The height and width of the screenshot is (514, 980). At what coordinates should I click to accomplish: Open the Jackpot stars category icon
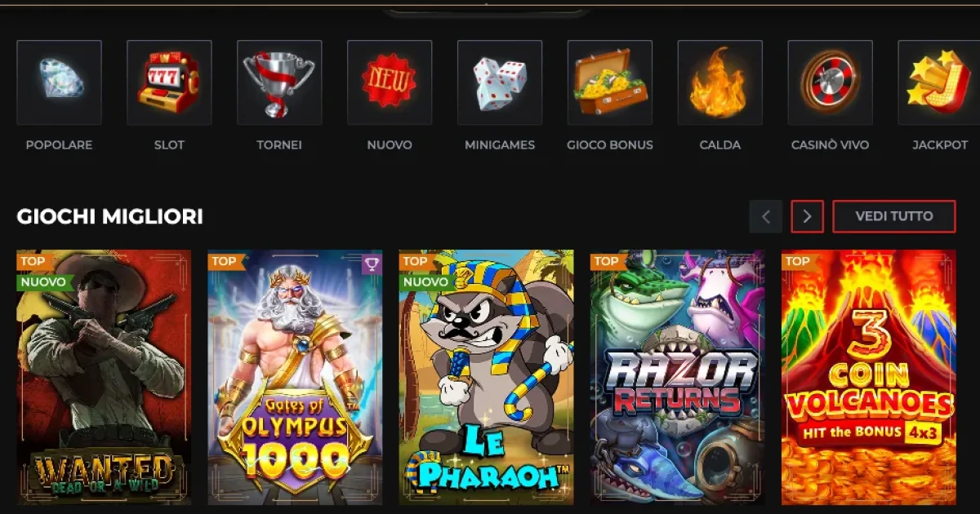[x=939, y=82]
